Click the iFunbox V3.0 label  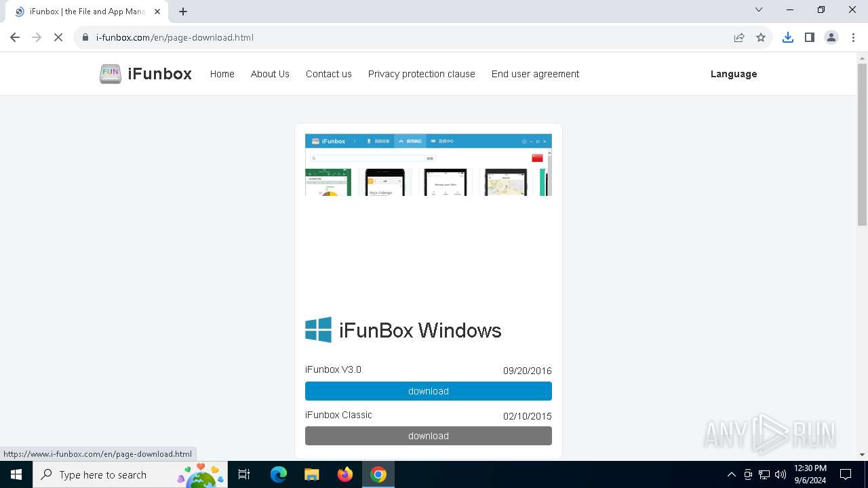point(333,369)
